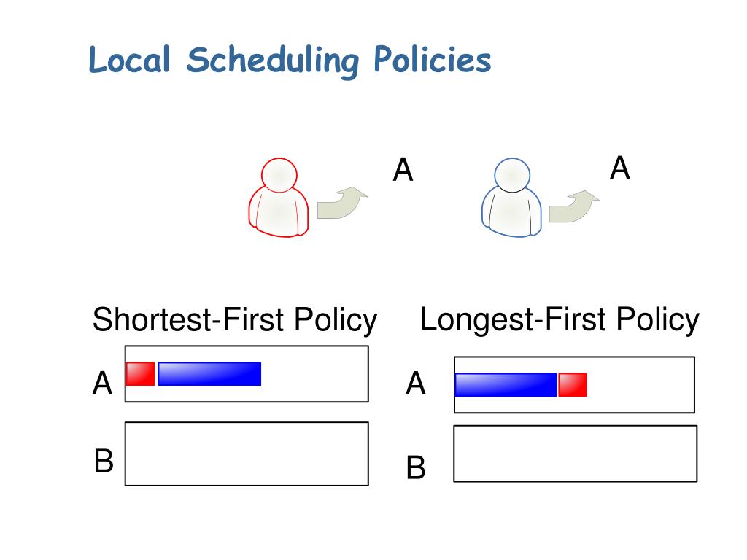
Task: Click label A left of Shortest-First queue
Action: click(102, 384)
